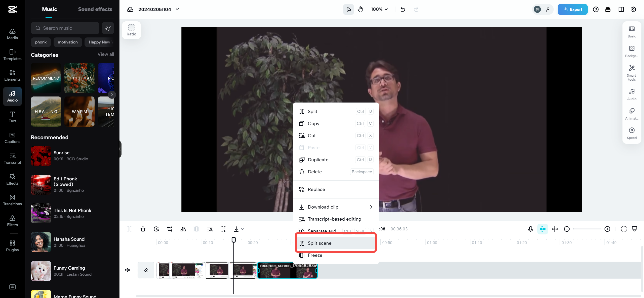This screenshot has height=298, width=644.
Task: Open Transitions in left sidebar
Action: click(x=12, y=200)
